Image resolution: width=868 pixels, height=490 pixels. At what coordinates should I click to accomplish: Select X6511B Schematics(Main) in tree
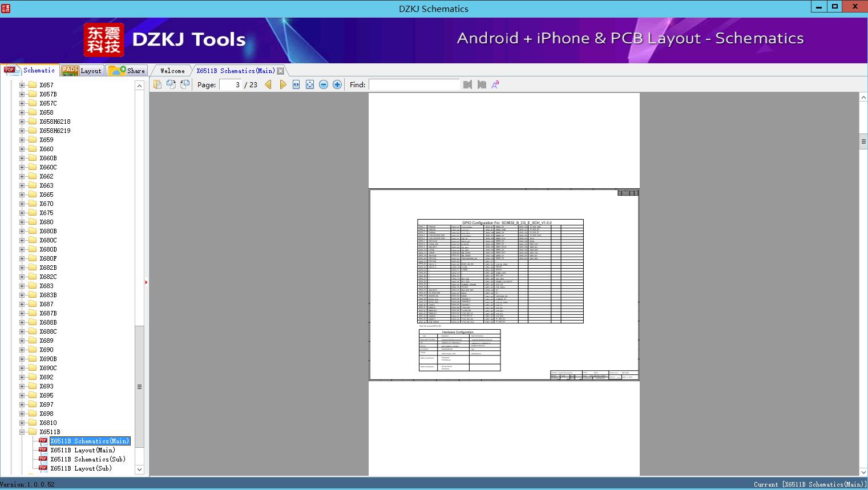[90, 441]
